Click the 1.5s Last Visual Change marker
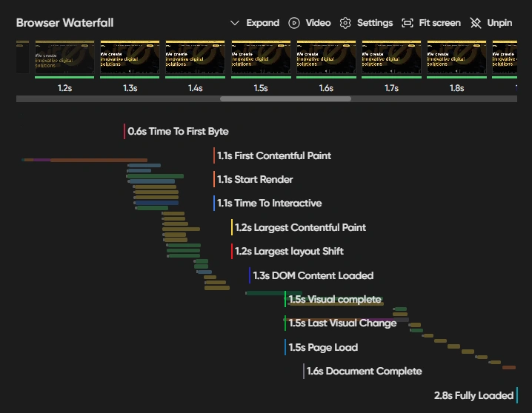 coord(341,323)
